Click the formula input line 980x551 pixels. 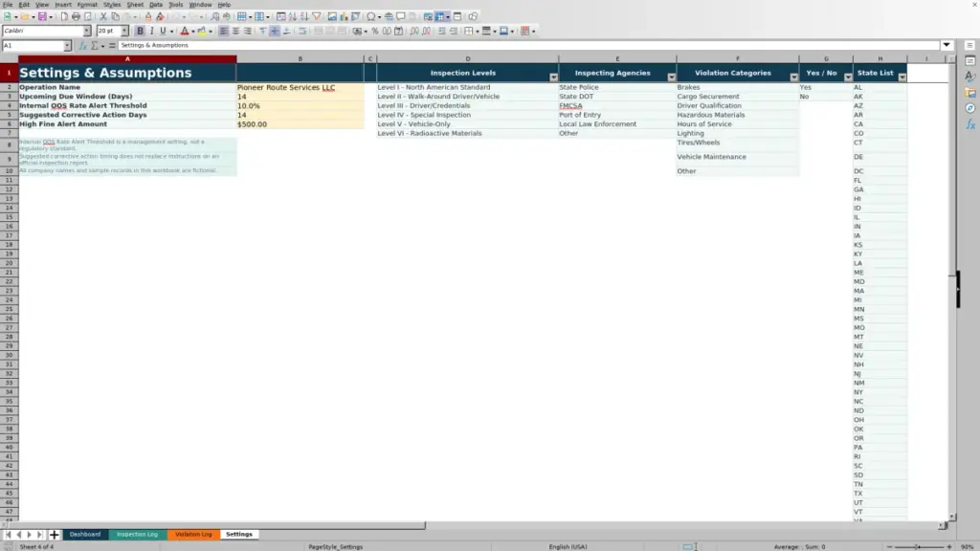(528, 46)
